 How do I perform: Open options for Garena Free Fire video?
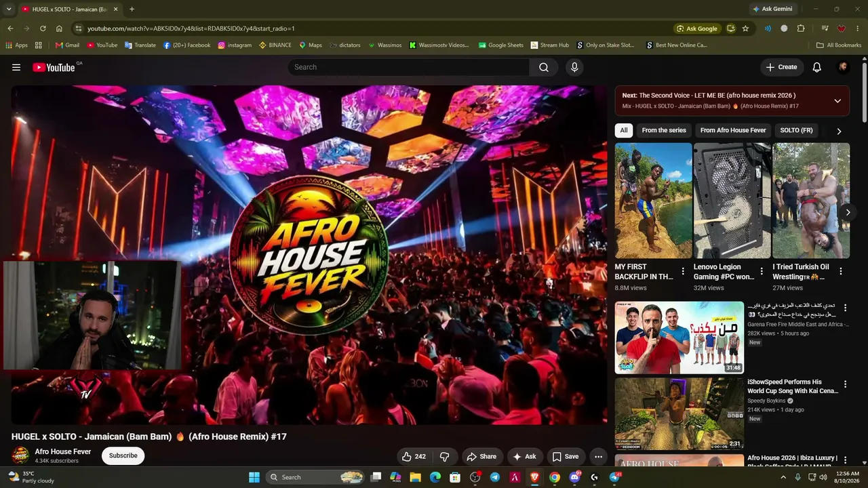pyautogui.click(x=845, y=308)
